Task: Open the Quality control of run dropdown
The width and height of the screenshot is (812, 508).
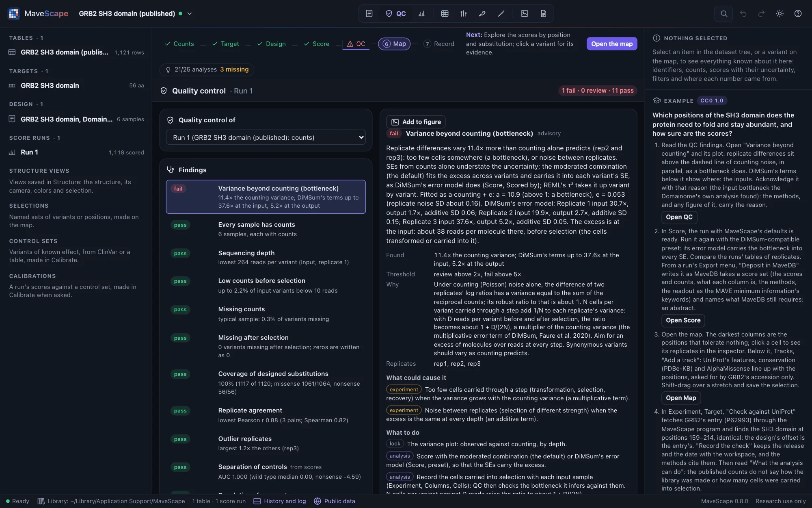Action: pos(266,137)
